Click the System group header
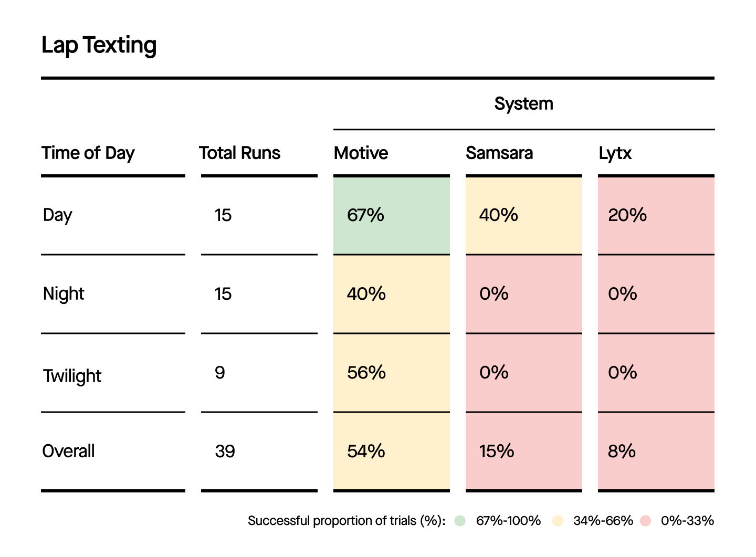 (523, 103)
